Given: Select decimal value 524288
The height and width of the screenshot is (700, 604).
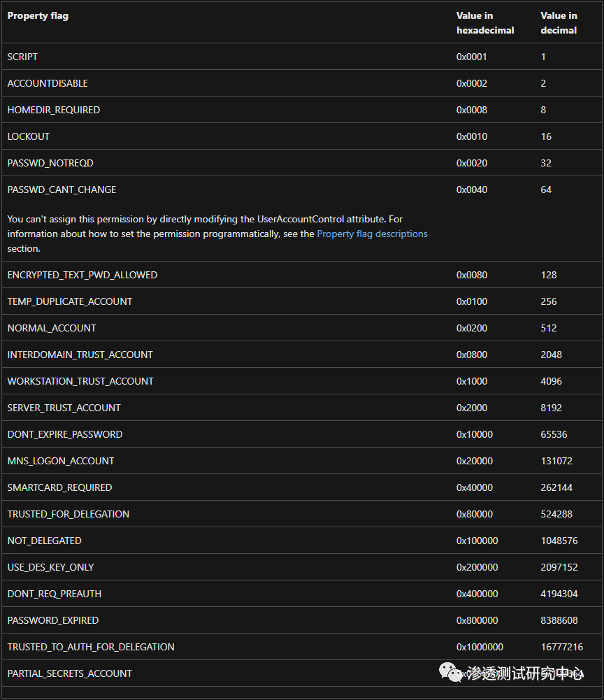Looking at the screenshot, I should pyautogui.click(x=556, y=514).
